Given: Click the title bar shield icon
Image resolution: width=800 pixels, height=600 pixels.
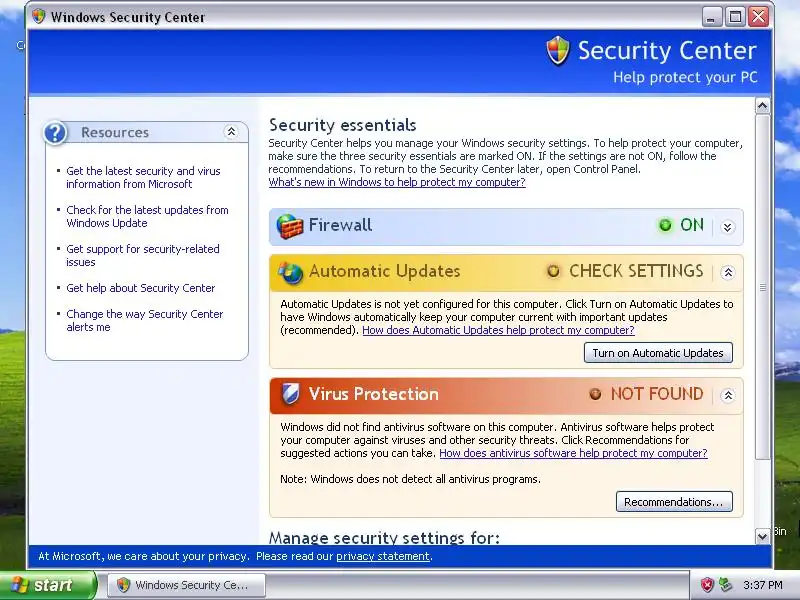Looking at the screenshot, I should click(x=39, y=16).
